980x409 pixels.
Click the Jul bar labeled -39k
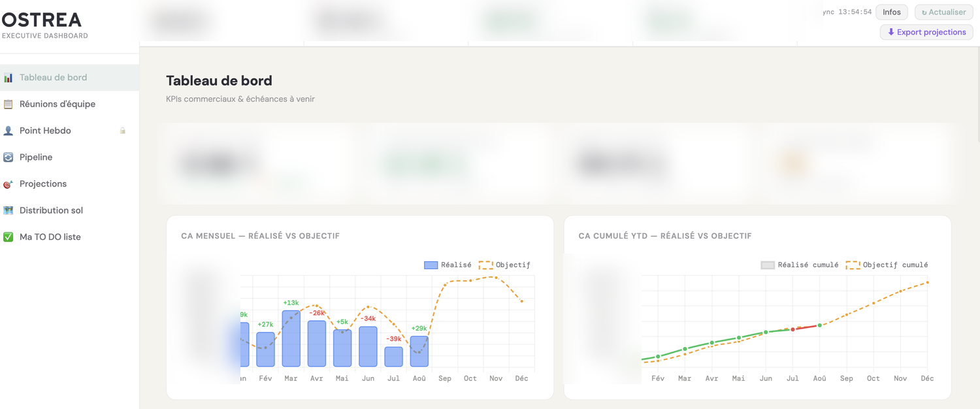[x=393, y=357]
